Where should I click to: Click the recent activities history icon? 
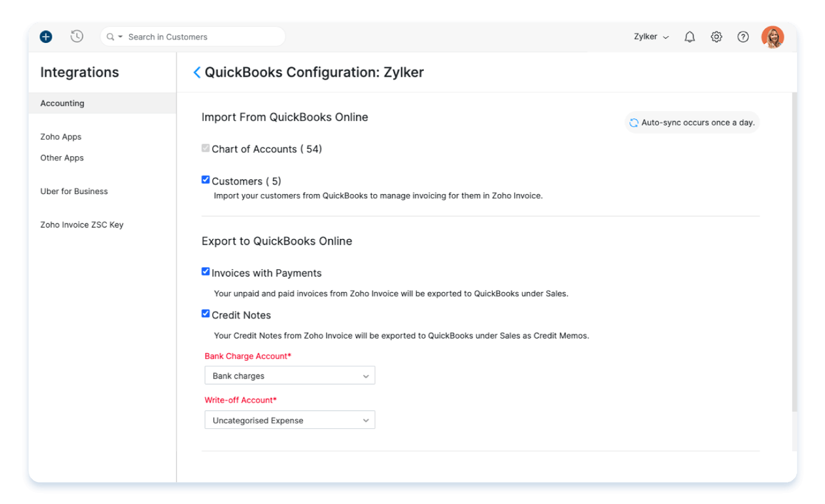point(76,36)
